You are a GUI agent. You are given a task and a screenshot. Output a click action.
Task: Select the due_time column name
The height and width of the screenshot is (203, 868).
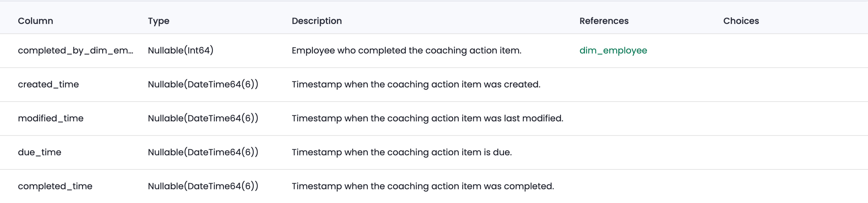pos(39,152)
